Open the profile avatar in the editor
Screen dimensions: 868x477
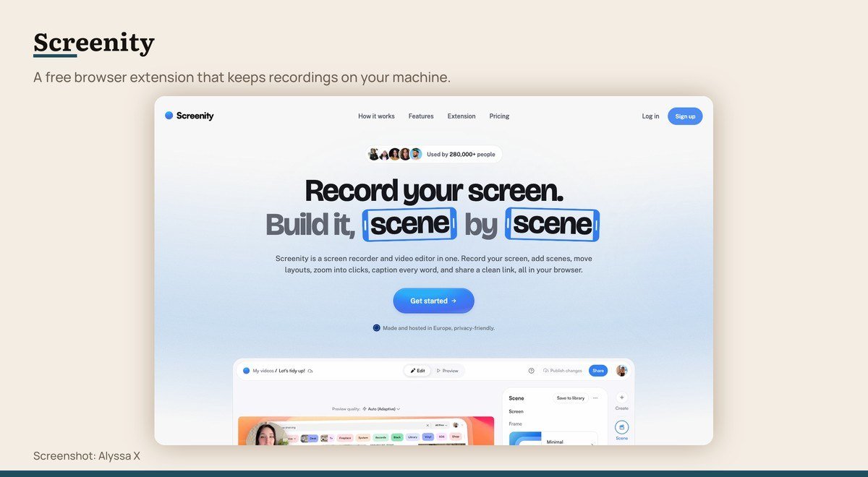621,371
